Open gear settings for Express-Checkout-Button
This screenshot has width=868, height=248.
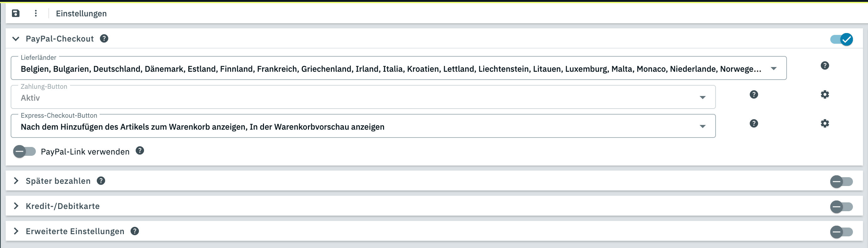[825, 123]
